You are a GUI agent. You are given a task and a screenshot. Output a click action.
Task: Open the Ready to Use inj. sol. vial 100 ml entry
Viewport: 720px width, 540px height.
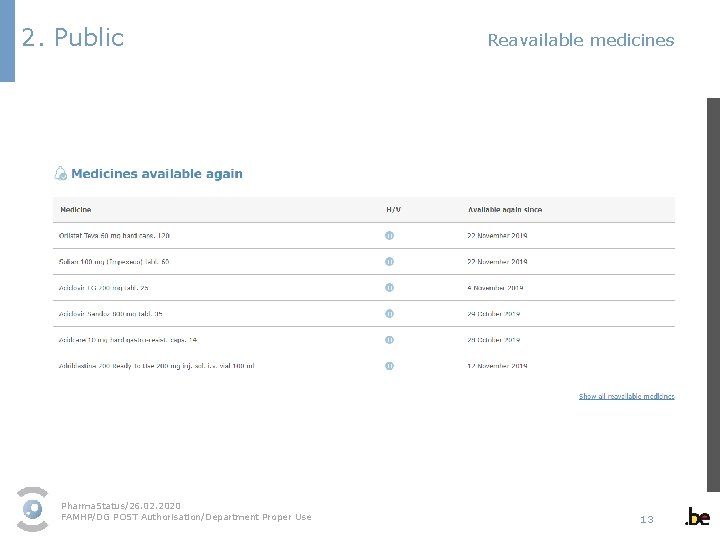click(157, 366)
